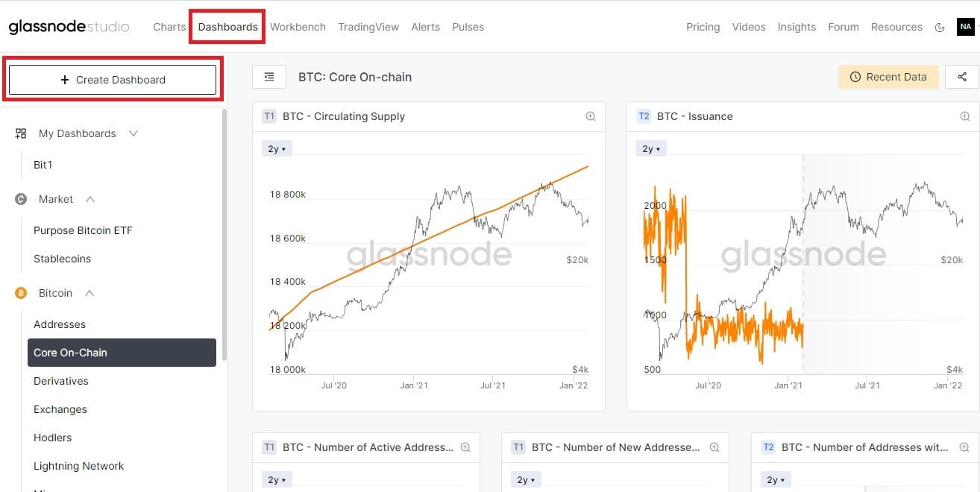Go to the TradingView tab
Viewport: 980px width, 492px height.
[x=368, y=27]
